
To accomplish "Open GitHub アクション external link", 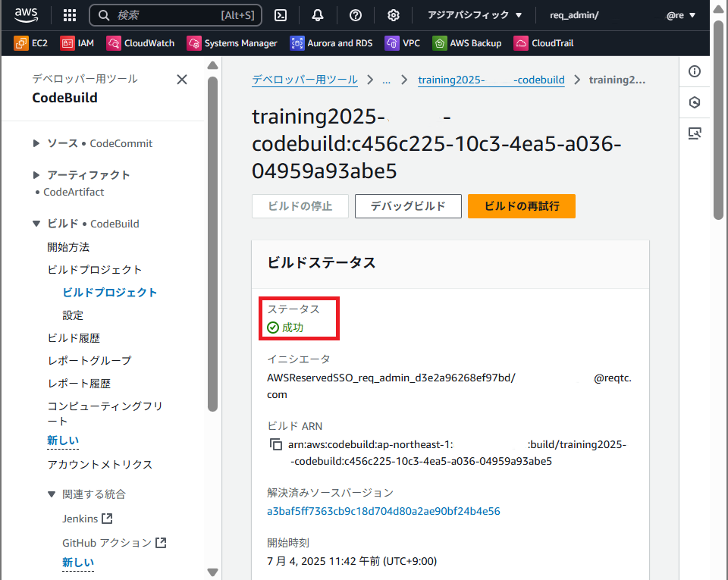I will 115,543.
